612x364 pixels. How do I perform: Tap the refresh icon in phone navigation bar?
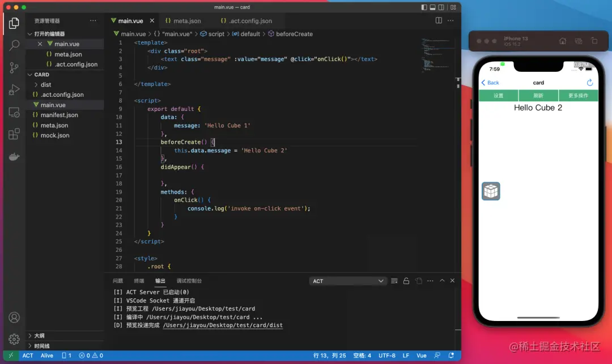(590, 82)
